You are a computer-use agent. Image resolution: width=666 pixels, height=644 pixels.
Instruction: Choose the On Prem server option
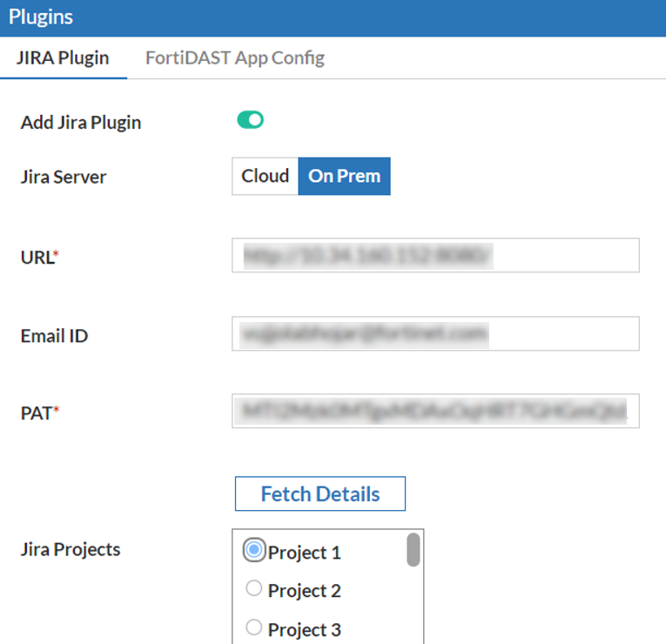click(x=344, y=176)
